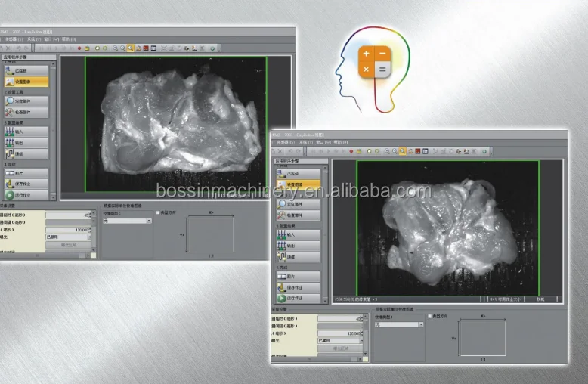The height and width of the screenshot is (384, 588).
Task: Click the Save Job step in right window
Action: point(298,287)
